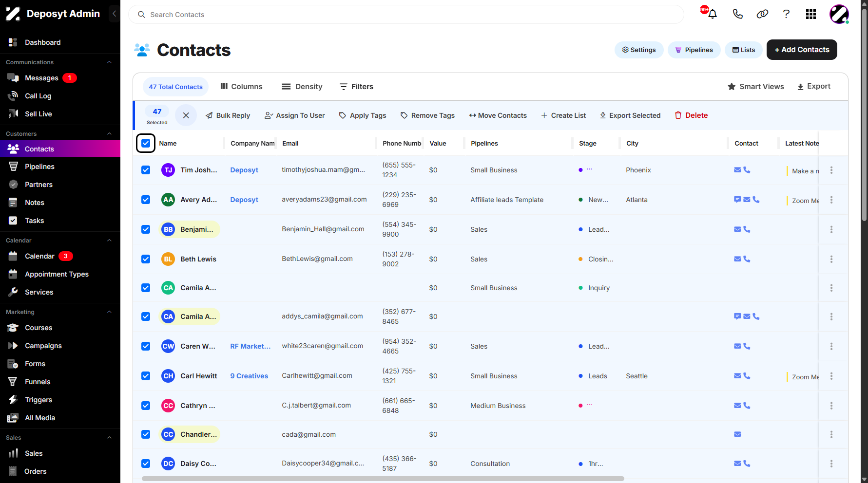Open the Density dropdown

coord(302,87)
